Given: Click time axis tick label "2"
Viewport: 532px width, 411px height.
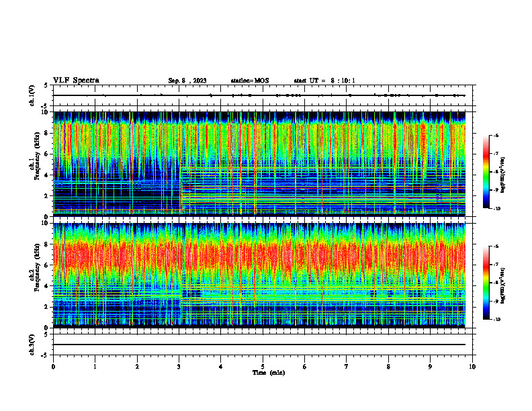Looking at the screenshot, I should 137,367.
